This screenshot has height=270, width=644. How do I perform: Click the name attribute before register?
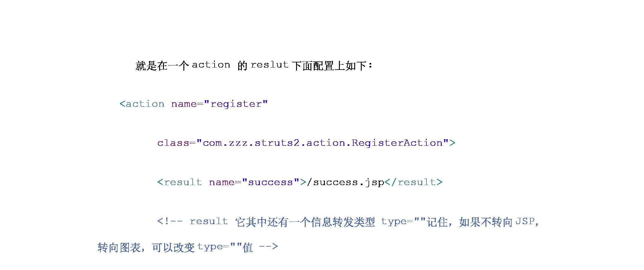[184, 104]
